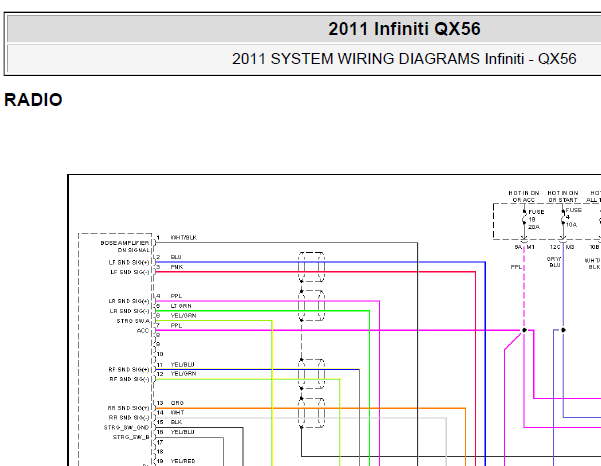The width and height of the screenshot is (601, 466).
Task: Click the 'HOT IN ON OR START' label
Action: pyautogui.click(x=563, y=196)
